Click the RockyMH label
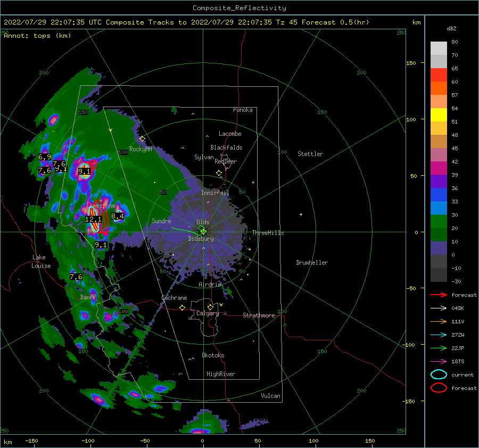Screen dimensions: 479x448 141,149
